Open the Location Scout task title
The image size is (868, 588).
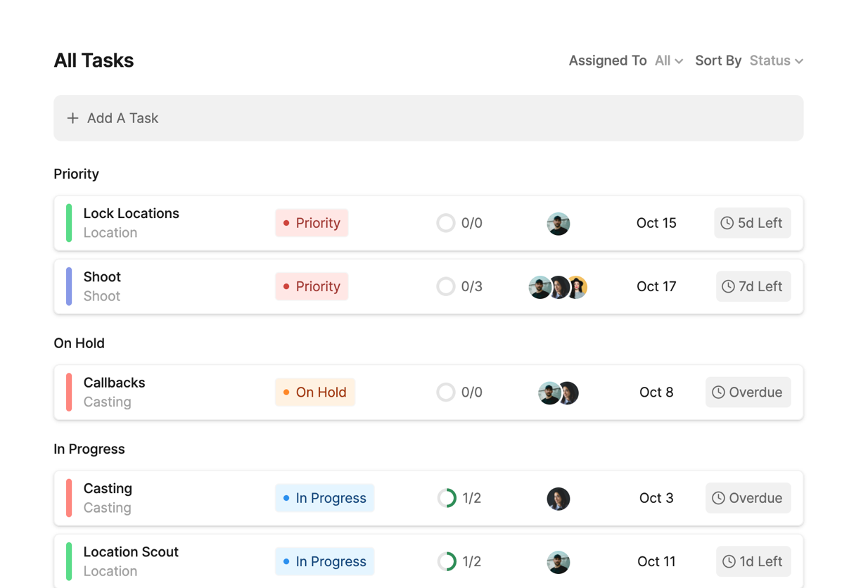point(131,552)
